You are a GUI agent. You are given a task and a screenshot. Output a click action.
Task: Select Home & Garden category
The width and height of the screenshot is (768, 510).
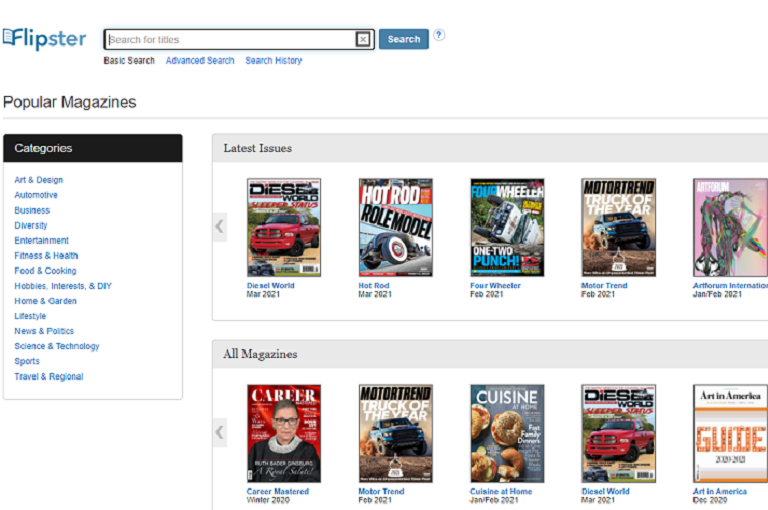tap(45, 301)
